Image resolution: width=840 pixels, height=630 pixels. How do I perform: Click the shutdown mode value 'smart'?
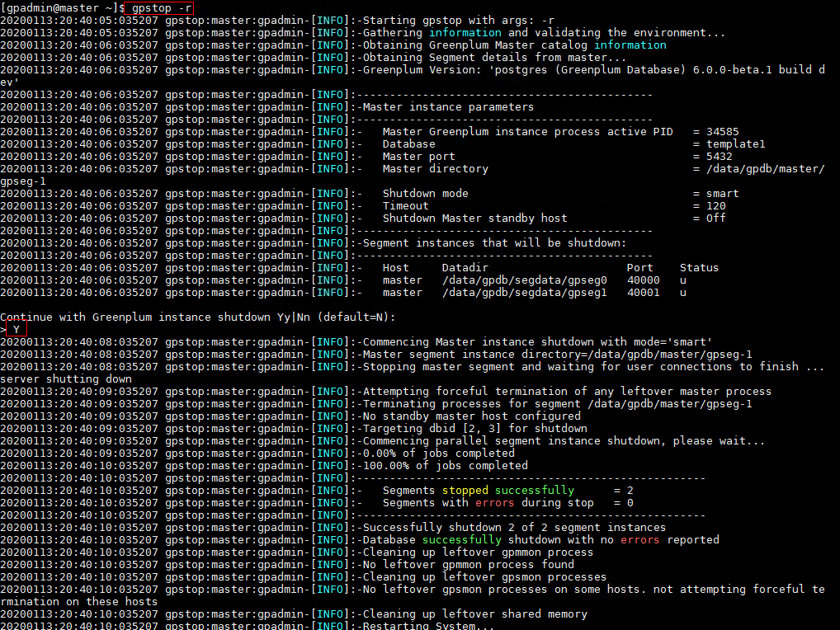722,193
